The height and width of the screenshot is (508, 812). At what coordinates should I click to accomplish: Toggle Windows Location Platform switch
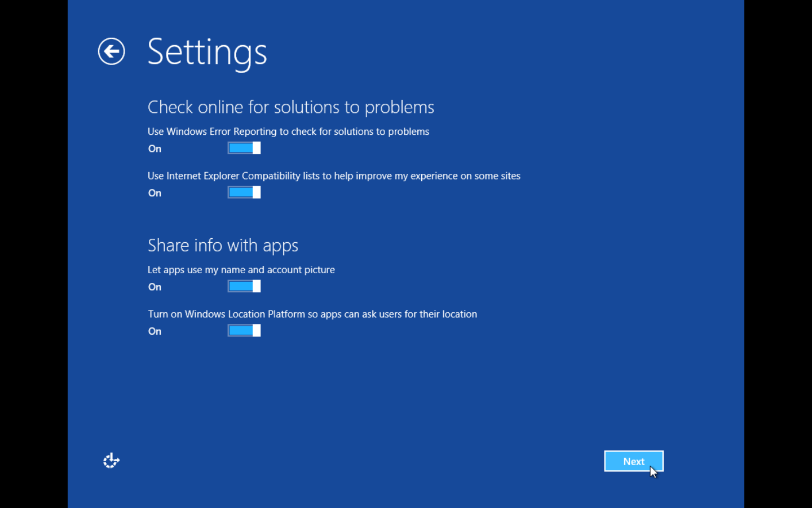pos(244,331)
